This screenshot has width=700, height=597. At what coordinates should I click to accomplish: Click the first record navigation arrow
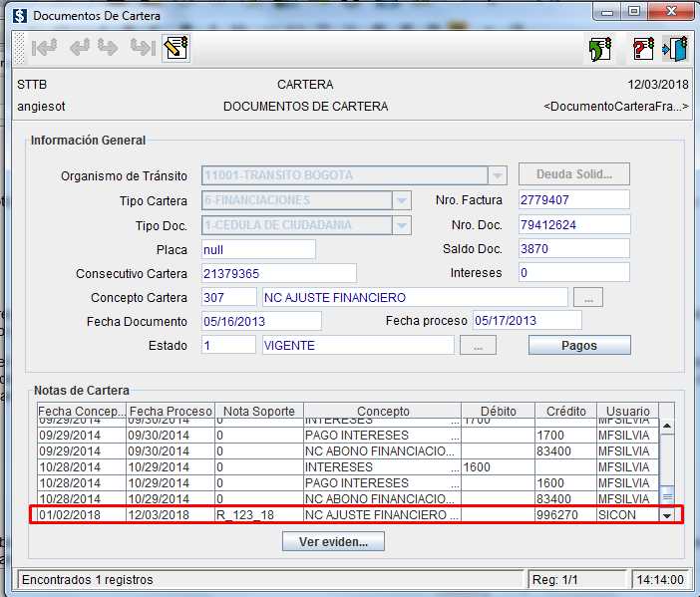pos(44,48)
